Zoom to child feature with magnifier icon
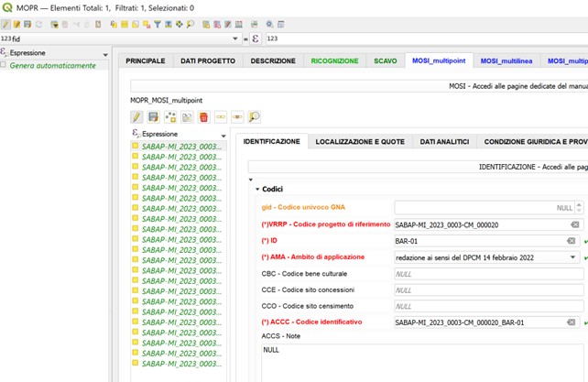The height and width of the screenshot is (382, 588). 254,117
